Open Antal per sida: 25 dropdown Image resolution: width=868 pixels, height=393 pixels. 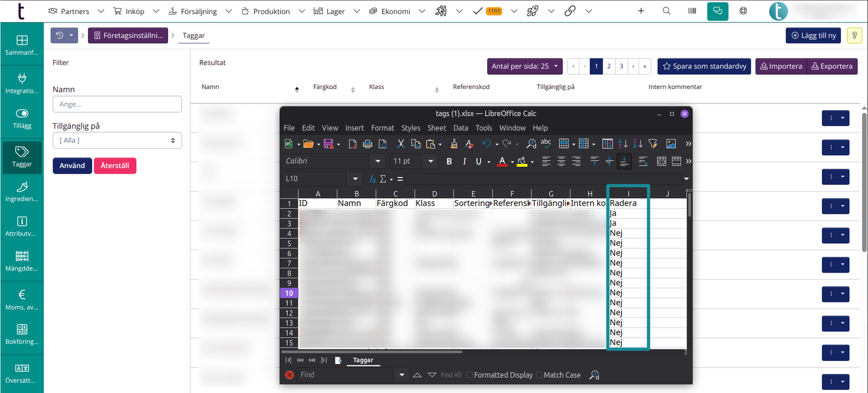point(525,66)
